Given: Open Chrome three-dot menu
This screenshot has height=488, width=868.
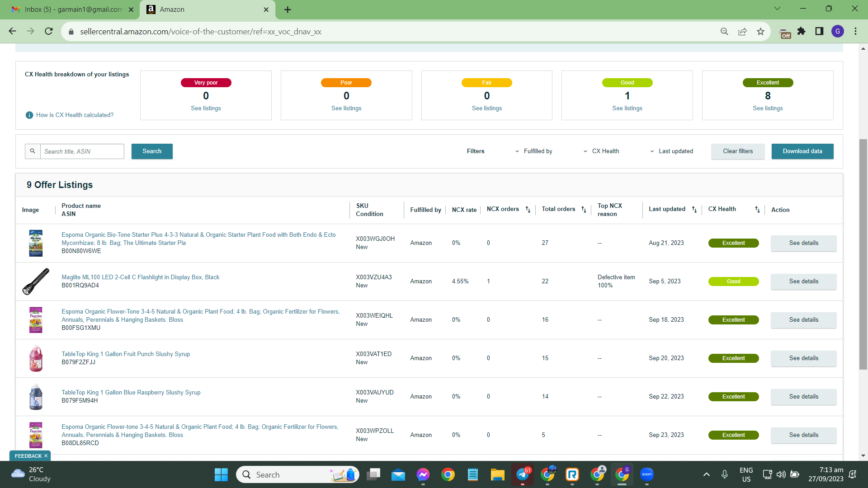Looking at the screenshot, I should 855,31.
